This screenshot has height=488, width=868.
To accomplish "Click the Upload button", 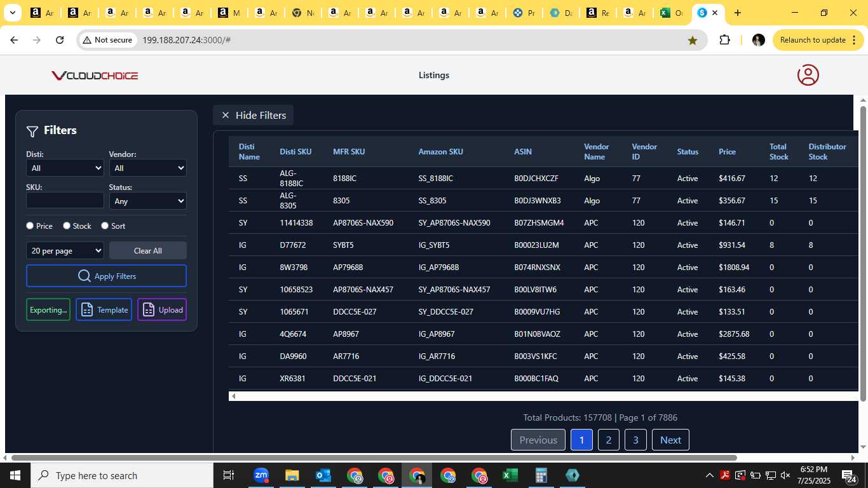I will coord(162,309).
